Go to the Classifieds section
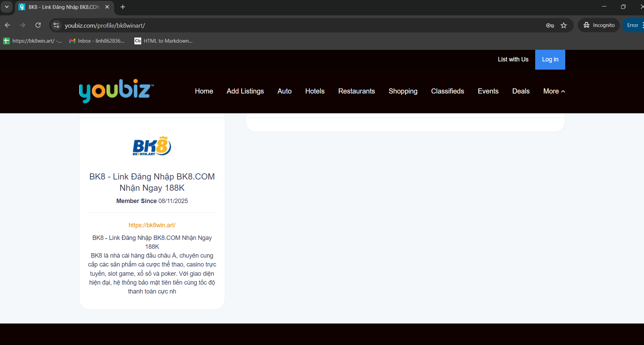644x345 pixels. pyautogui.click(x=447, y=91)
